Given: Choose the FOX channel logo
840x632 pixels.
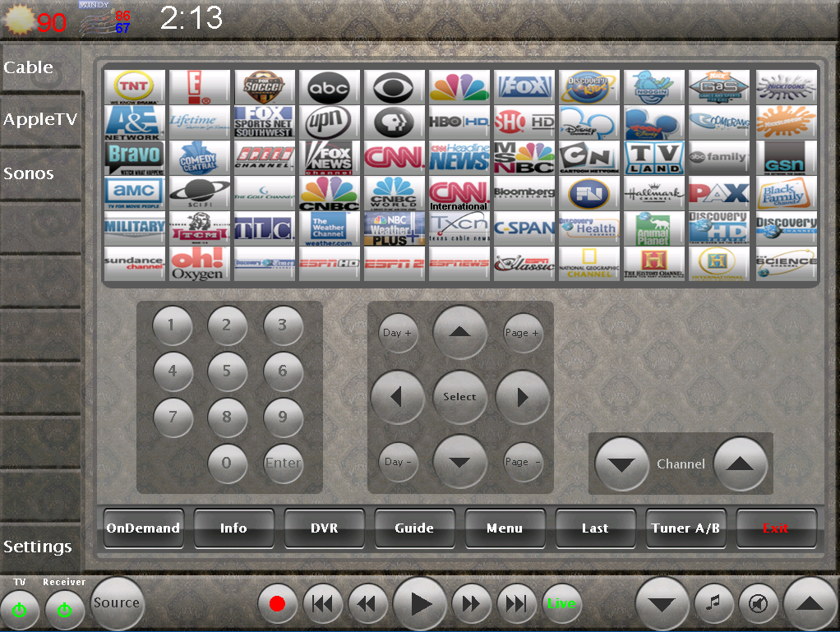Looking at the screenshot, I should tap(524, 87).
